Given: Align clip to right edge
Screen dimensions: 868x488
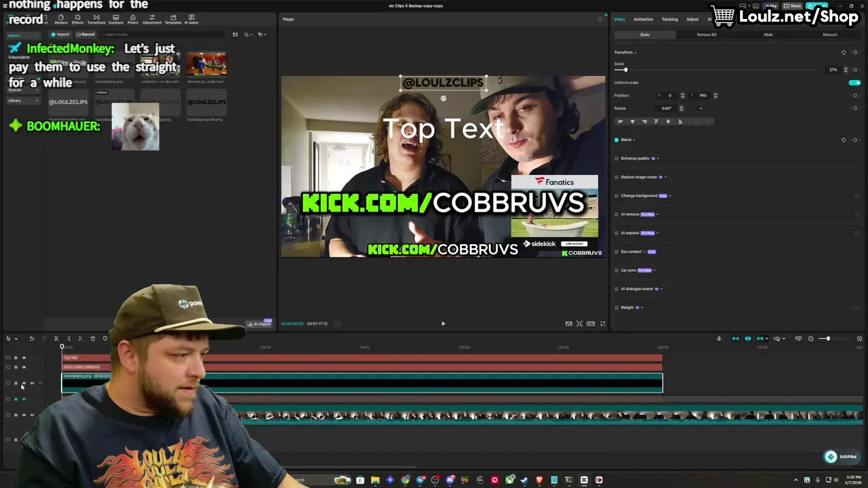Looking at the screenshot, I should [644, 121].
